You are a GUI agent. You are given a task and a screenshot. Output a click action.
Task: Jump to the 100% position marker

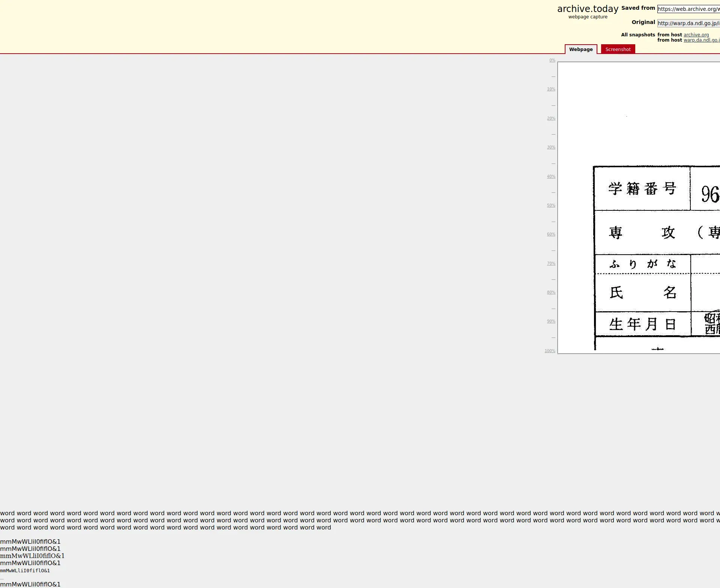click(x=550, y=351)
